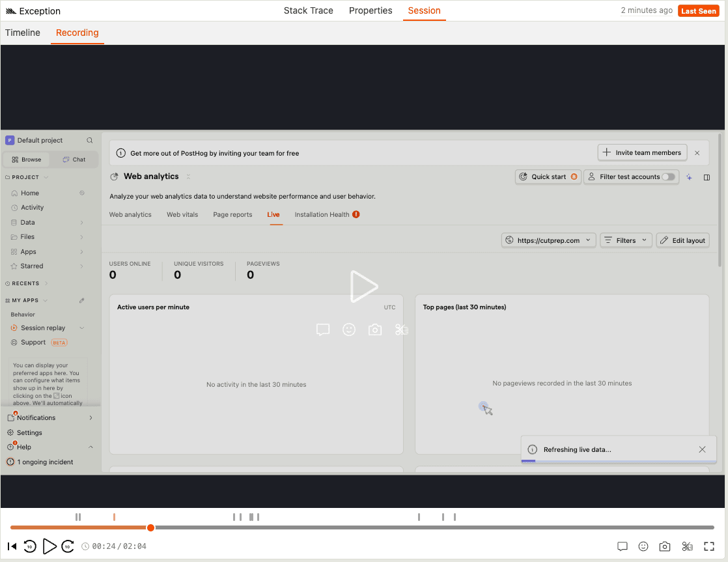View the 1 ongoing incident
Screen dimensions: 728x562
click(40, 462)
